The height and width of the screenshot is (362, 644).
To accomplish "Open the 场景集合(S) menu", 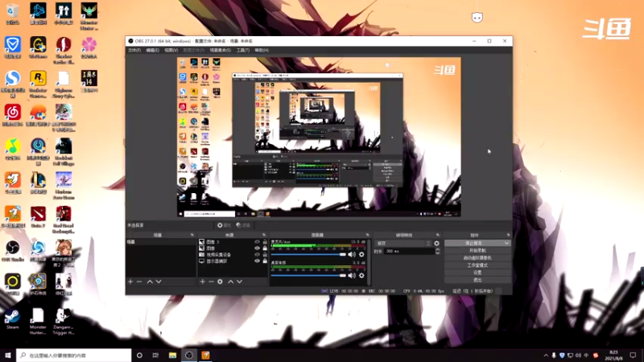I will pos(220,50).
